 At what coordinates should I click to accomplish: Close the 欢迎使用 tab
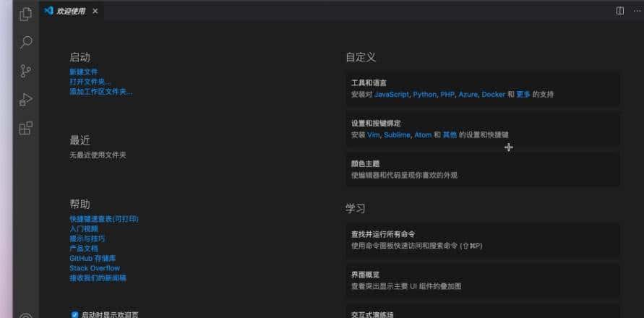[x=95, y=12]
